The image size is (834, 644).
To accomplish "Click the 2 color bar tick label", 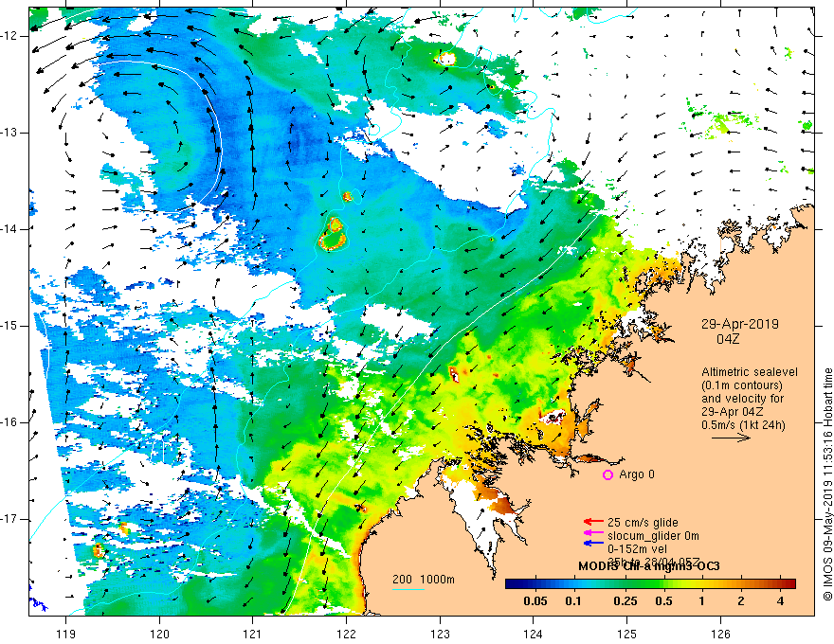I will click(741, 601).
